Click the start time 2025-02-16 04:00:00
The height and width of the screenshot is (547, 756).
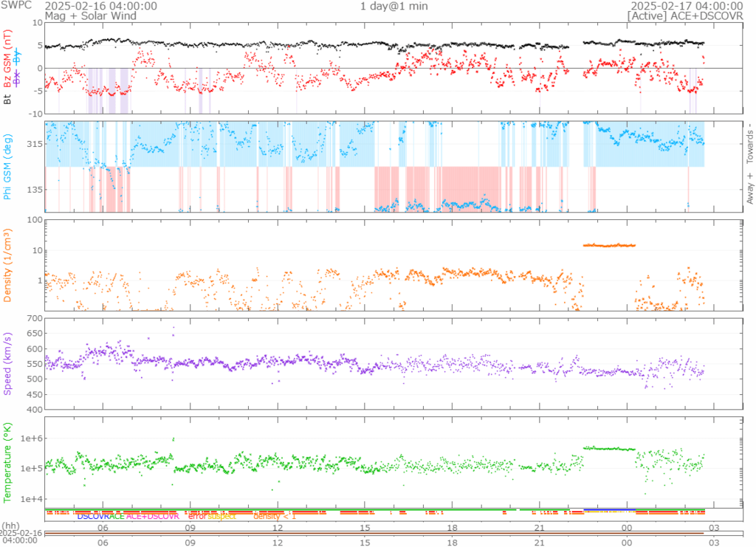point(100,6)
